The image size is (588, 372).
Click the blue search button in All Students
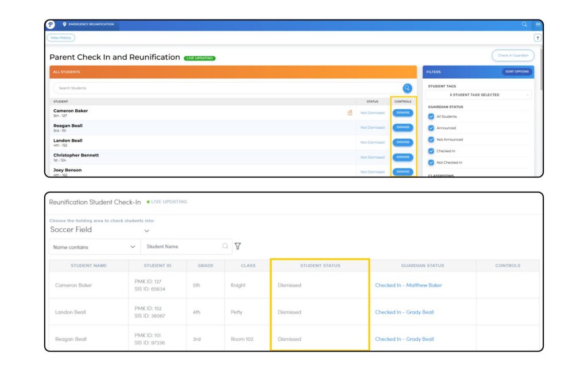coord(407,88)
